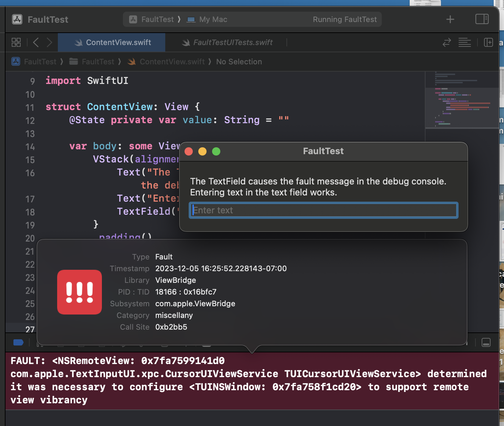The height and width of the screenshot is (426, 504).
Task: Click line number 18 in gutter
Action: point(30,212)
